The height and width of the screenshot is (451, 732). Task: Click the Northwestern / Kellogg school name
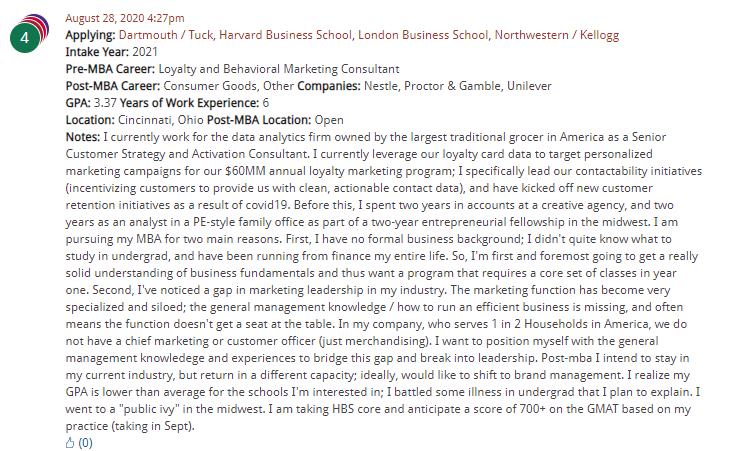pos(558,35)
